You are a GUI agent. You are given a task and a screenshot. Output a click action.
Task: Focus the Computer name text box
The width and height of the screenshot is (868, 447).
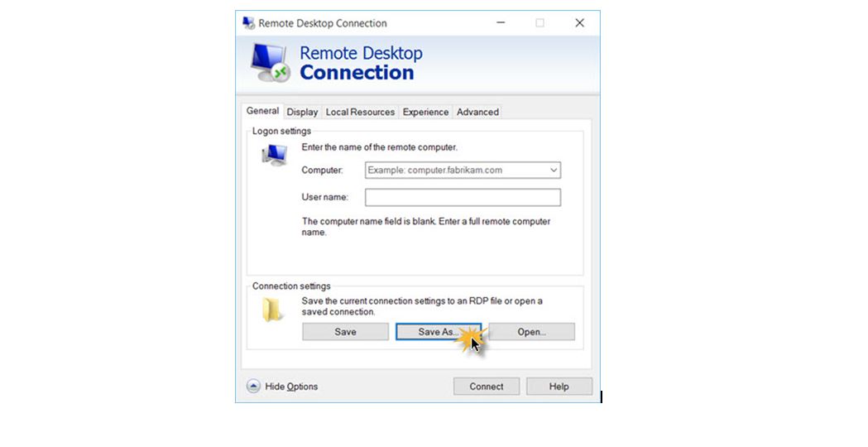455,171
